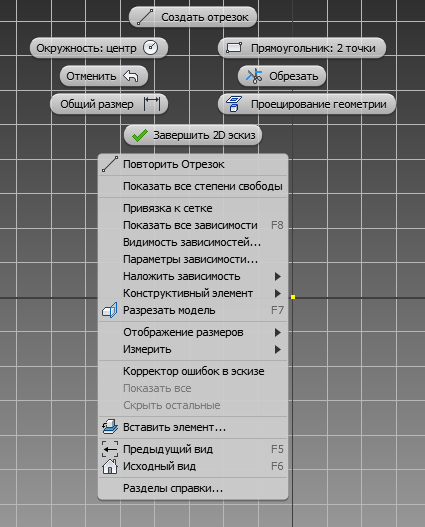Open Параметры зависимости... settings
This screenshot has width=425, height=527.
pyautogui.click(x=193, y=259)
